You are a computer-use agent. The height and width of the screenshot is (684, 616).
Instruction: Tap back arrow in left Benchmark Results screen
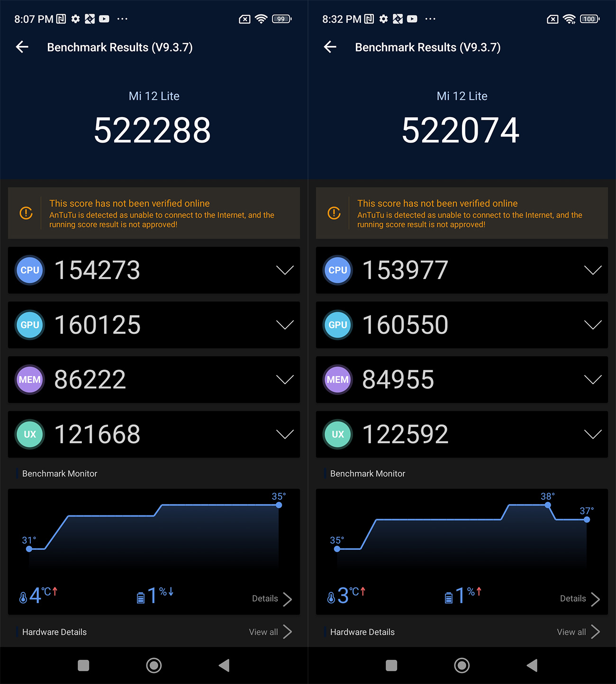pyautogui.click(x=22, y=47)
